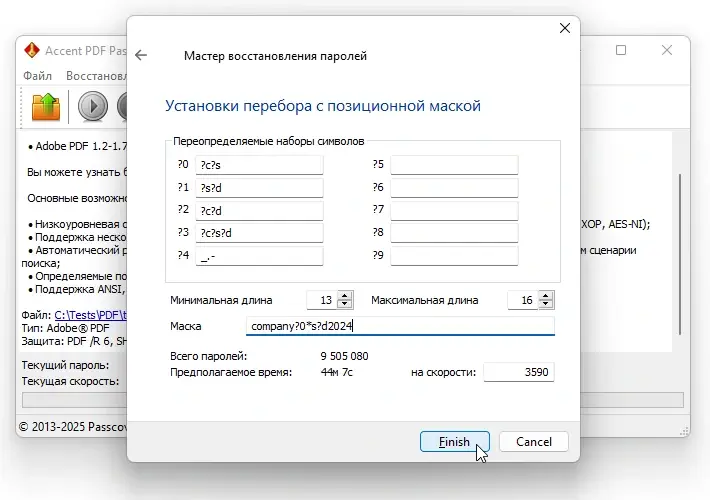This screenshot has width=710, height=500.
Task: Click the maximum length field showing 16
Action: (523, 300)
